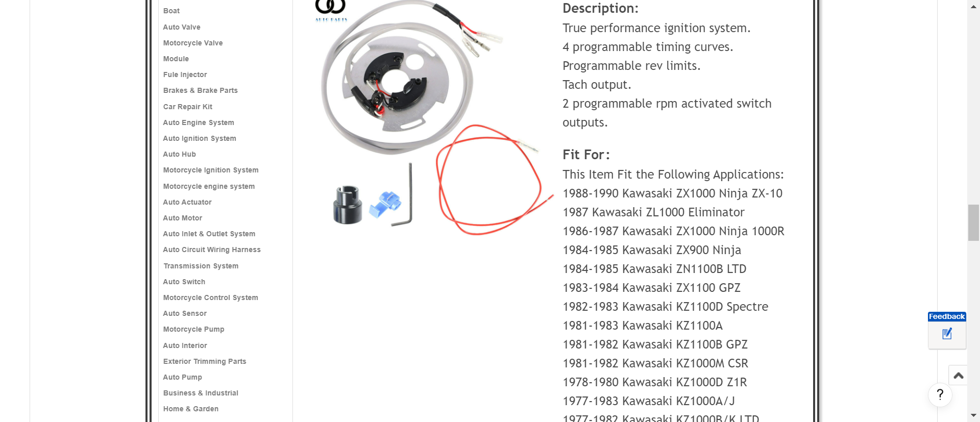Open the Auto Sensor category
Screen dimensions: 980x422
point(185,313)
